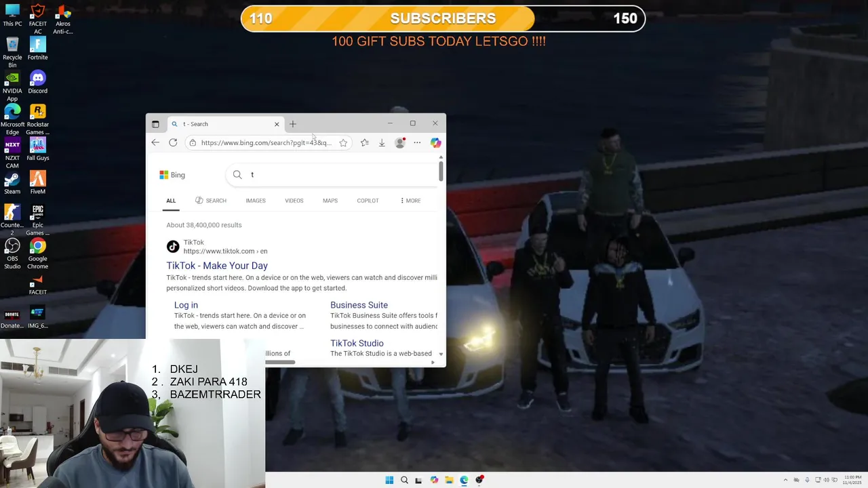
Task: Open the Windows Start menu
Action: tap(389, 480)
